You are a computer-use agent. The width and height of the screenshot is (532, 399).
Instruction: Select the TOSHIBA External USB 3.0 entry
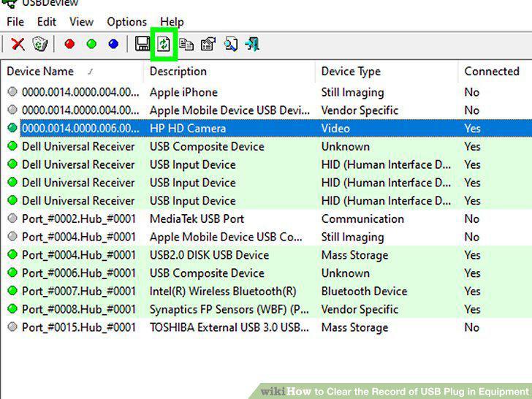pyautogui.click(x=229, y=327)
